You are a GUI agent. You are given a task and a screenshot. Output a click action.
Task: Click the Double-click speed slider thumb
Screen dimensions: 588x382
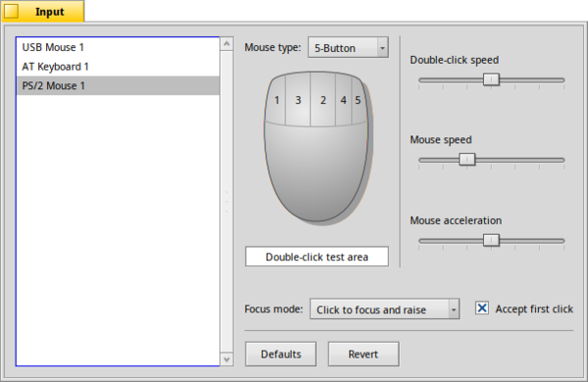tap(491, 79)
